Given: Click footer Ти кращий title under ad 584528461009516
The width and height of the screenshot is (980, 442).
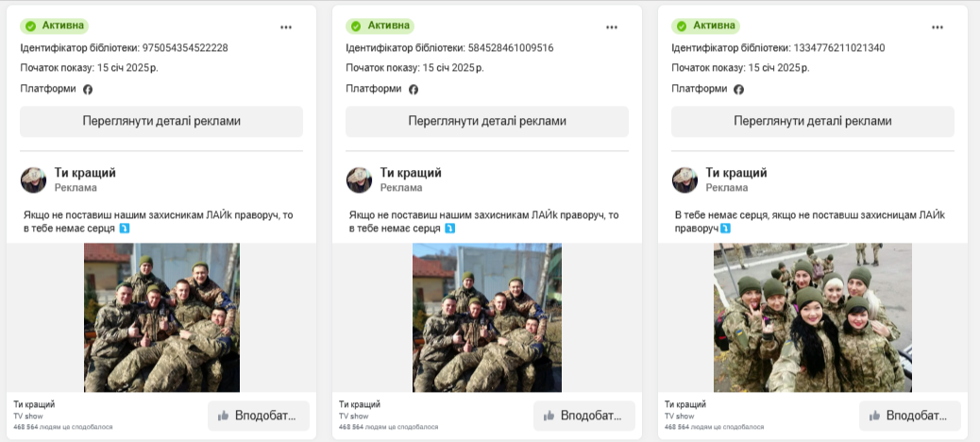Looking at the screenshot, I should click(x=360, y=404).
